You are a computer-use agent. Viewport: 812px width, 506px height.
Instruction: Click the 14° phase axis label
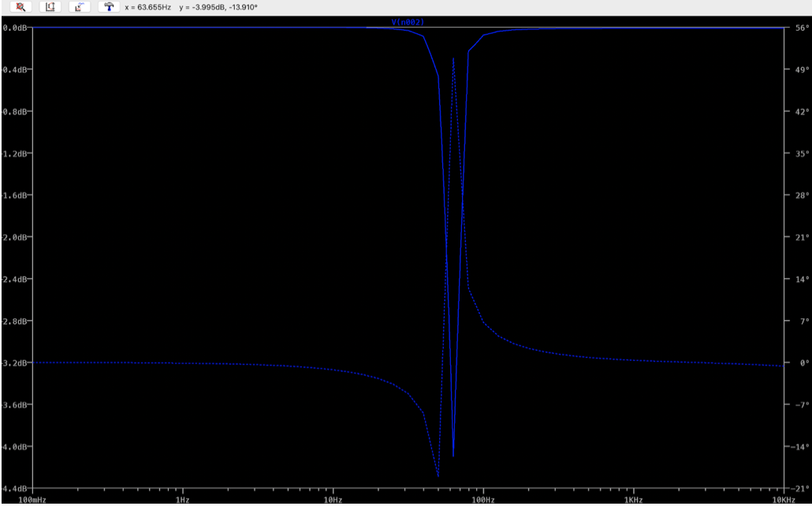point(803,279)
